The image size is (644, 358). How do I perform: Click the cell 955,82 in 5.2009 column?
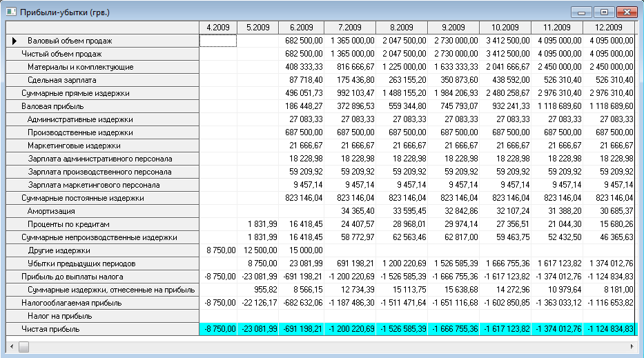[258, 290]
